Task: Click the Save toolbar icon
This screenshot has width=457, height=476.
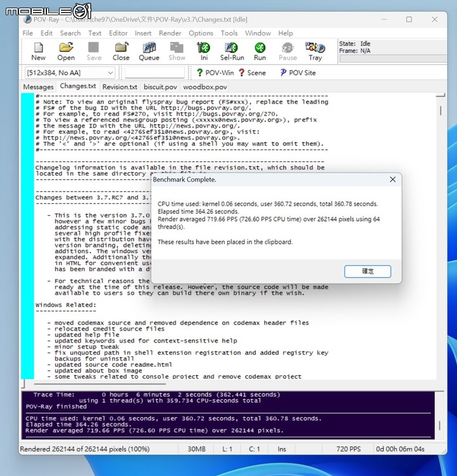Action: 94,51
